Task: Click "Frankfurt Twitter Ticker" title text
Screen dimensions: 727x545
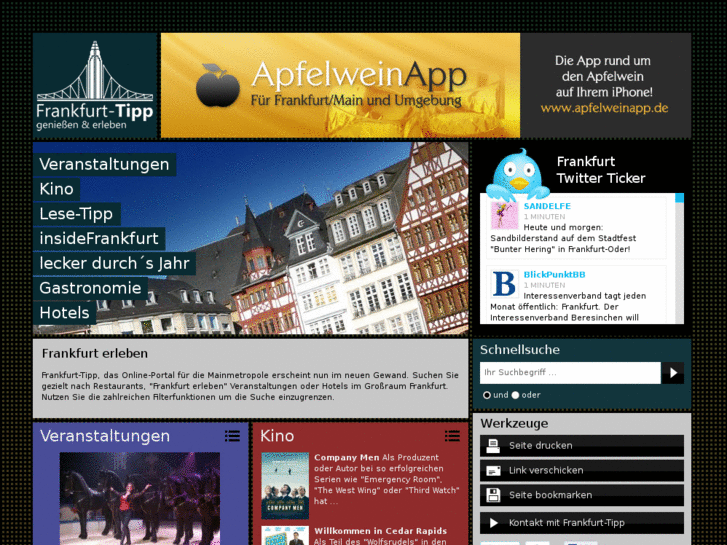Action: click(601, 170)
